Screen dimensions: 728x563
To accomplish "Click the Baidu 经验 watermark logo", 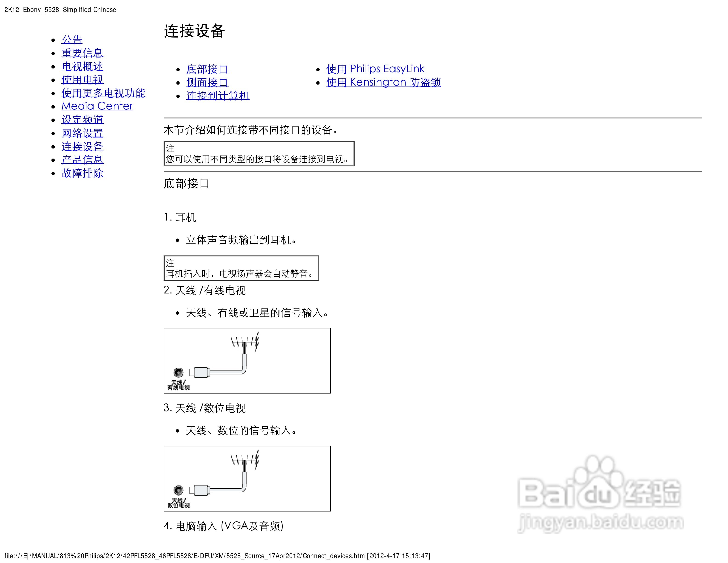I will point(600,494).
